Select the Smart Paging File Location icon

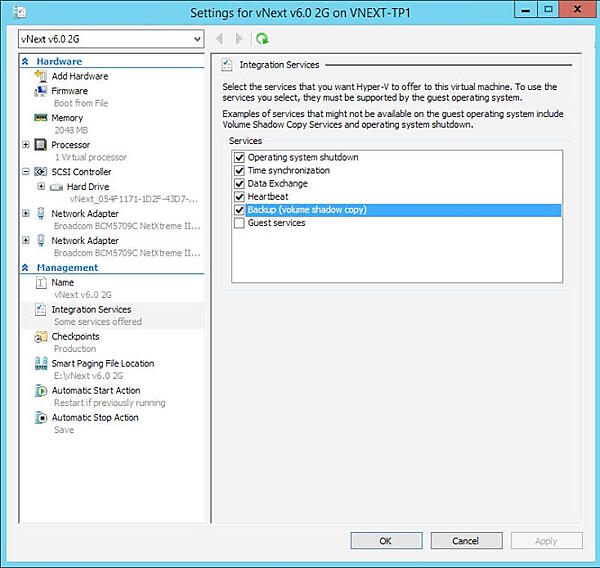click(41, 364)
